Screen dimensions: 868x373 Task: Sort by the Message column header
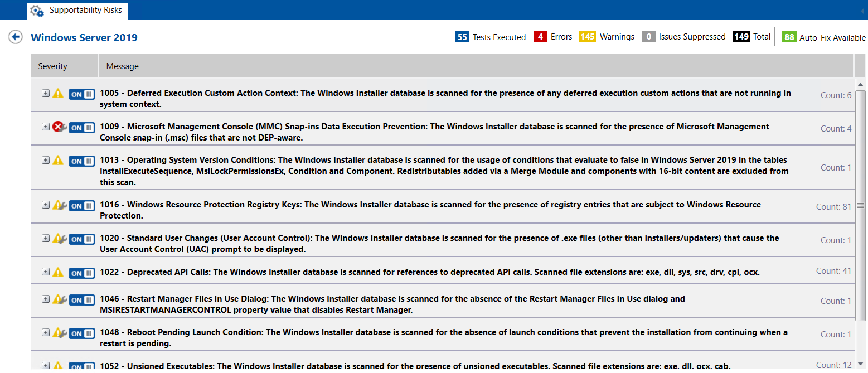click(x=476, y=66)
